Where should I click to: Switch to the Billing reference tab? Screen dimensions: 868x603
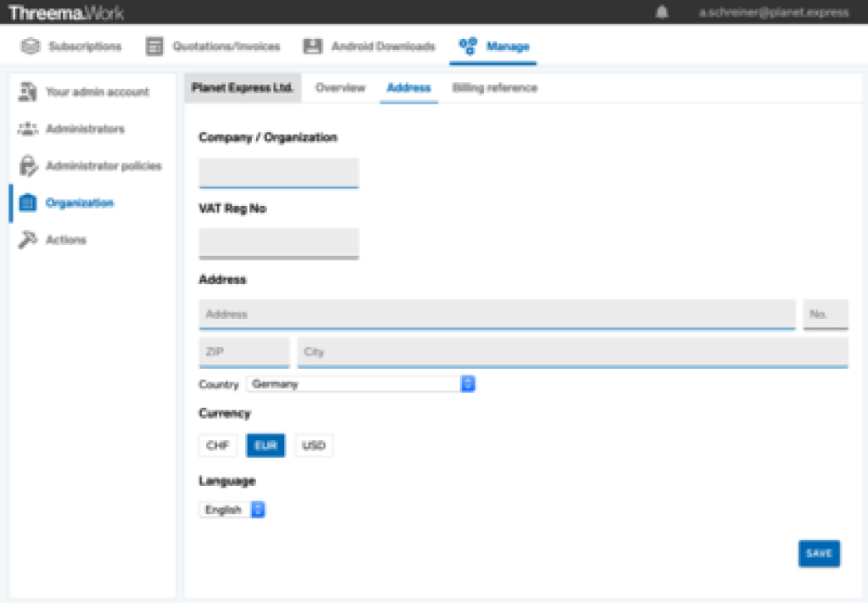click(494, 88)
